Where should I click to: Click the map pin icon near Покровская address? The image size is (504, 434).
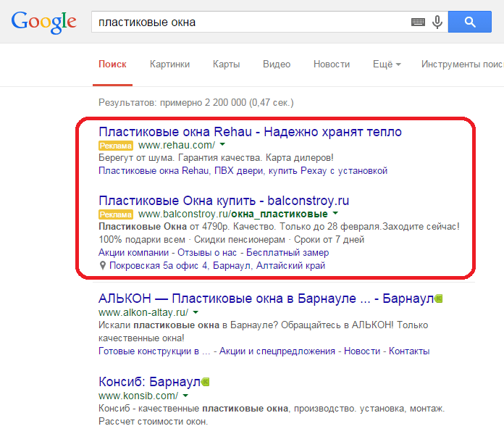pyautogui.click(x=103, y=265)
